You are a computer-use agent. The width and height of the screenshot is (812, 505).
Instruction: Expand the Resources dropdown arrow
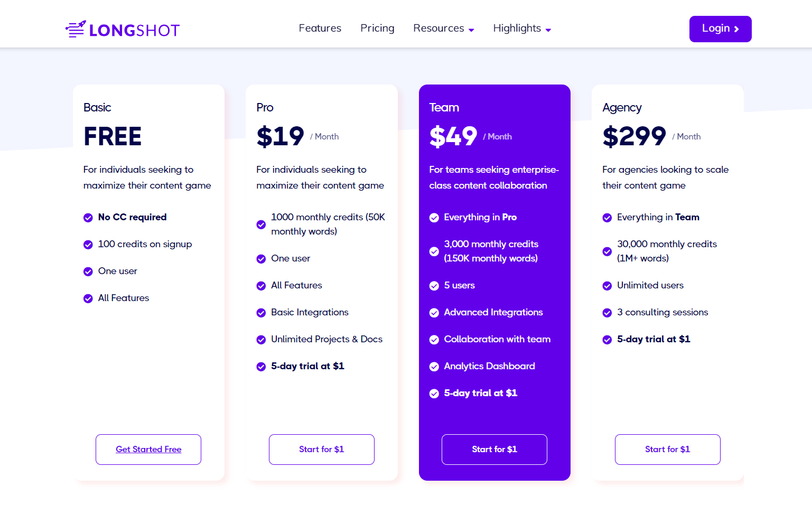(x=471, y=30)
